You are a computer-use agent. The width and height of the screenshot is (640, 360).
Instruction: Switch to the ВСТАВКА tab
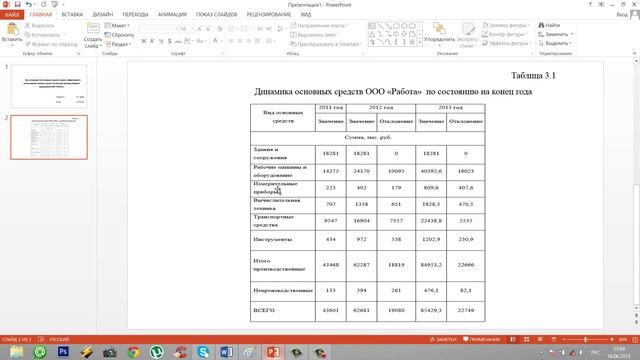click(72, 14)
